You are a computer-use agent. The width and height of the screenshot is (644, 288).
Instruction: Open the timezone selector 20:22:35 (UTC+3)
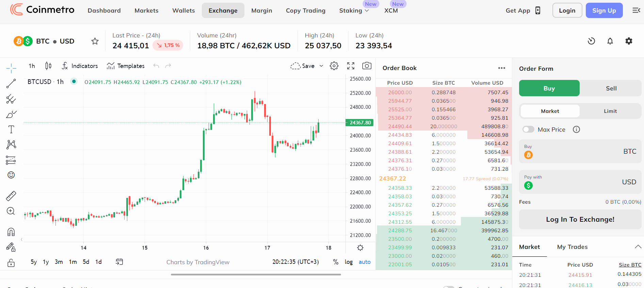pos(295,262)
